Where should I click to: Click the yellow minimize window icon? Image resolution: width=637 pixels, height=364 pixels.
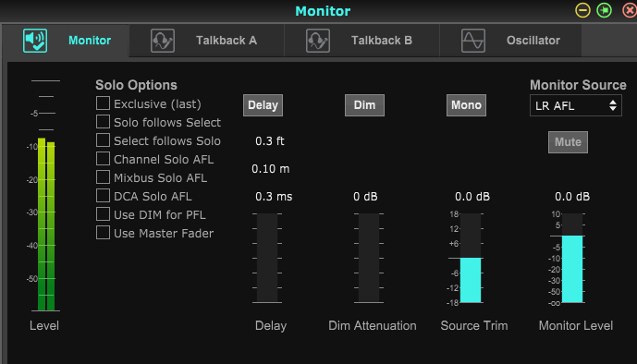[582, 10]
